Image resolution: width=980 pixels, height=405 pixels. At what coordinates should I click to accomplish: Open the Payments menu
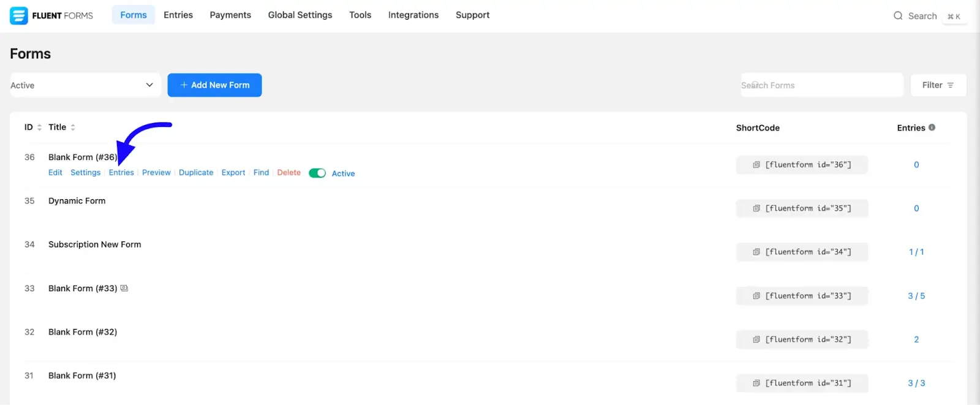click(230, 15)
